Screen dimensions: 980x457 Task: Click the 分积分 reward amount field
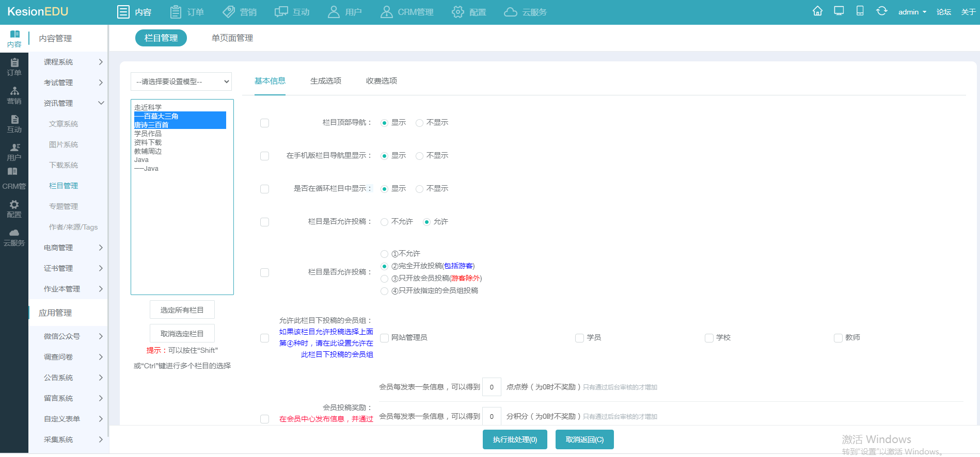pos(492,416)
